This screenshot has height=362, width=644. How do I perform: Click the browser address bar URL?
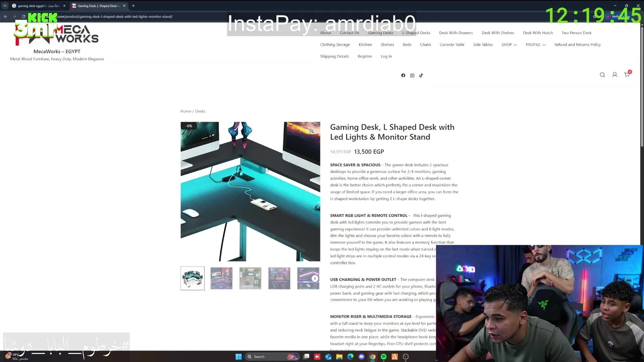pyautogui.click(x=116, y=17)
